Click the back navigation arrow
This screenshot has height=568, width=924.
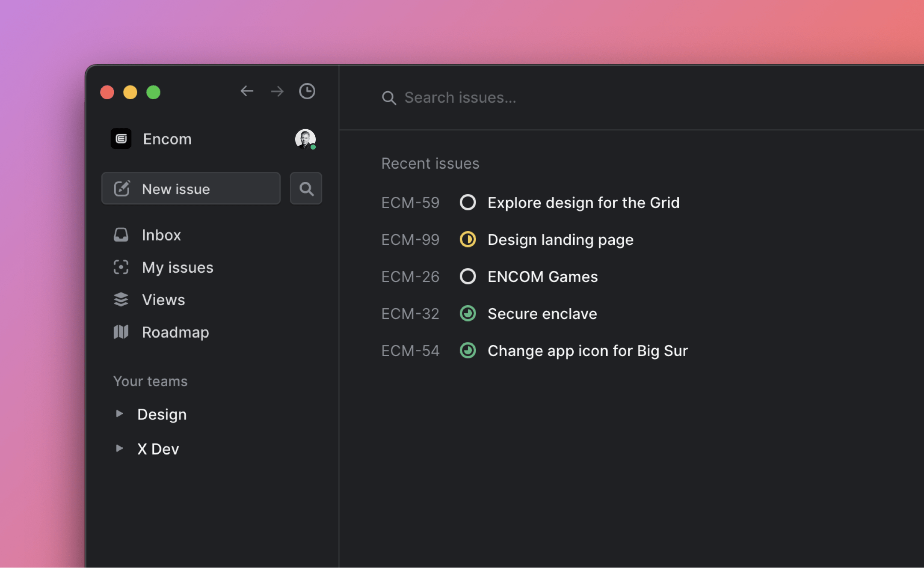click(x=247, y=91)
